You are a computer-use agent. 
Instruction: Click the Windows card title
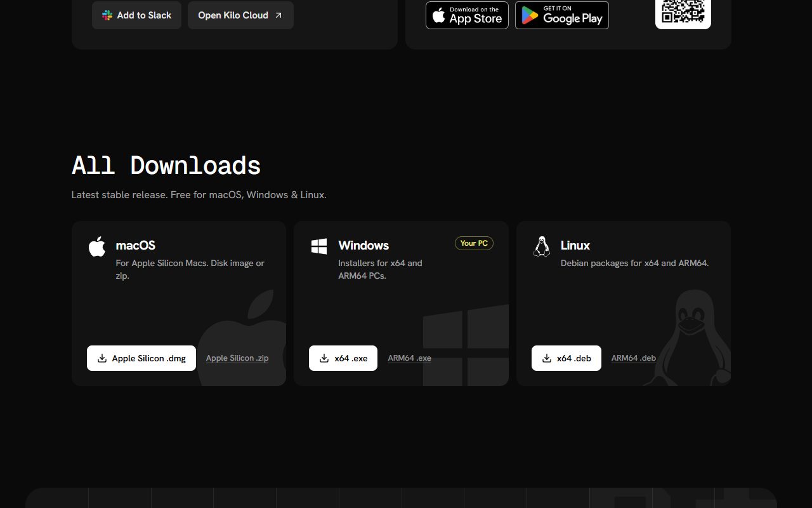pyautogui.click(x=363, y=245)
